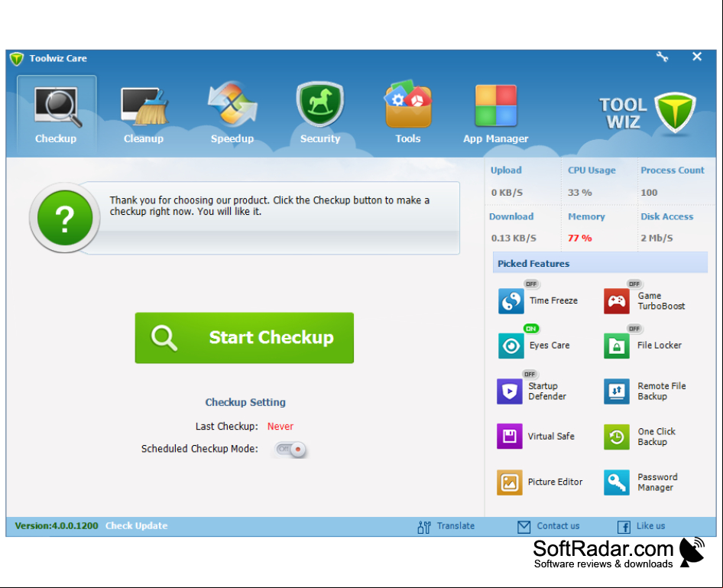Click the Start Checkup button
The height and width of the screenshot is (588, 723).
245,337
